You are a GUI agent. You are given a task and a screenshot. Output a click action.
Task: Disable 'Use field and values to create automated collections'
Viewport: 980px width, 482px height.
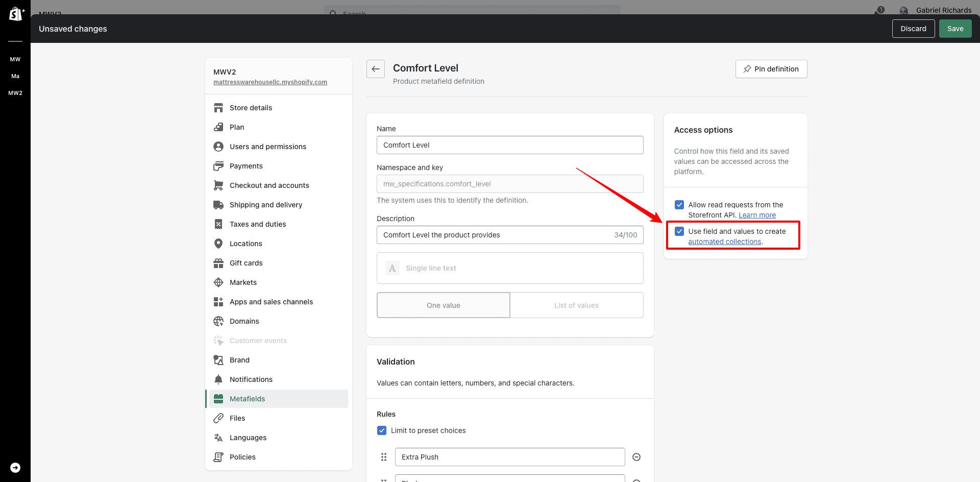(679, 231)
